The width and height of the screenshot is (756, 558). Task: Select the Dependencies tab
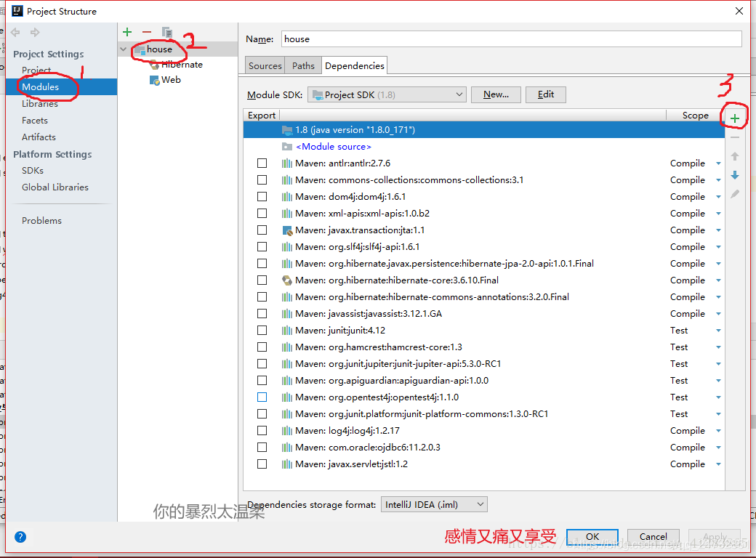coord(355,65)
